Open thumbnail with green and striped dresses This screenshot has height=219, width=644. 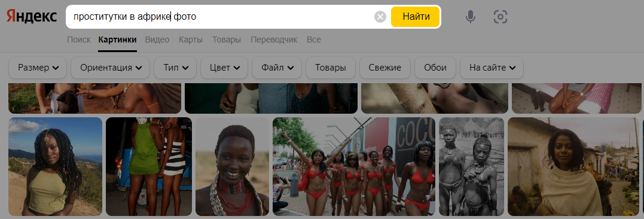point(149,166)
